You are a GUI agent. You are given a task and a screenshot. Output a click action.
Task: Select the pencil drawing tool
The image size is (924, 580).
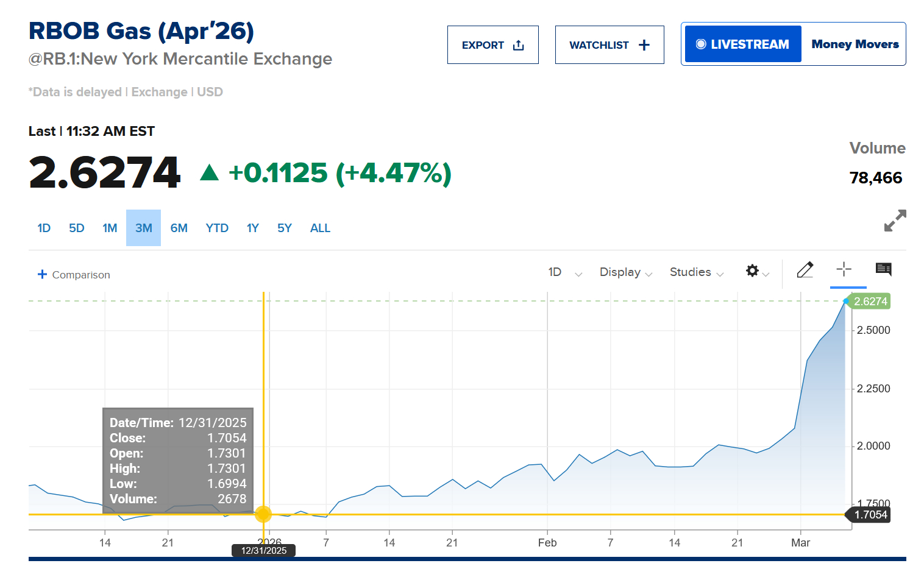tap(805, 270)
